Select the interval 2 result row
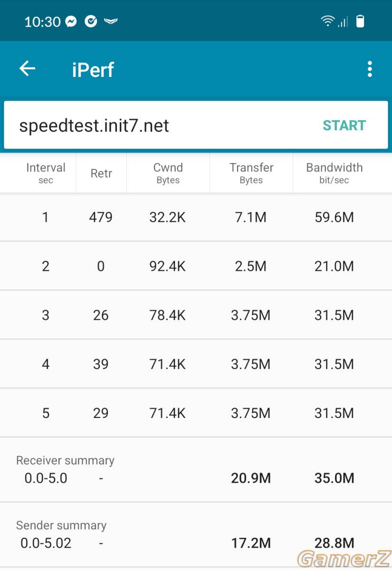 pyautogui.click(x=196, y=266)
